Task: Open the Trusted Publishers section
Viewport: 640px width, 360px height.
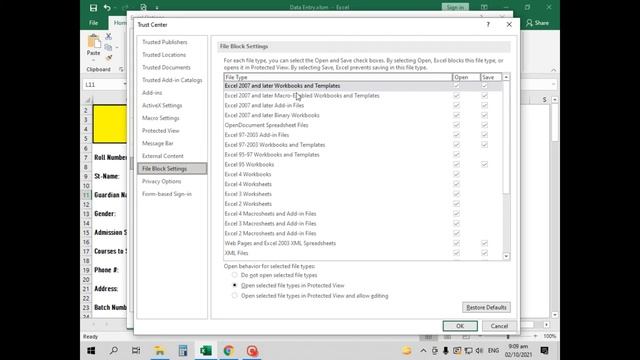Action: tap(164, 42)
